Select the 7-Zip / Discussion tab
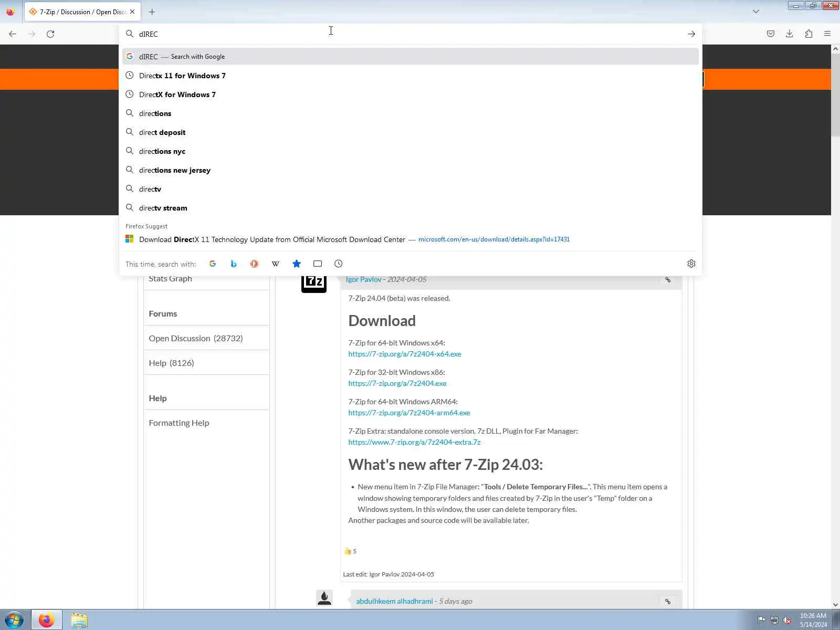840x630 pixels. pos(82,12)
